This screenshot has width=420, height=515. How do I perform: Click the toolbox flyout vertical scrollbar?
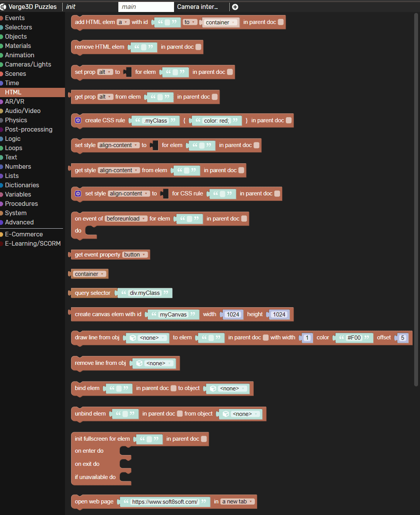click(416, 199)
